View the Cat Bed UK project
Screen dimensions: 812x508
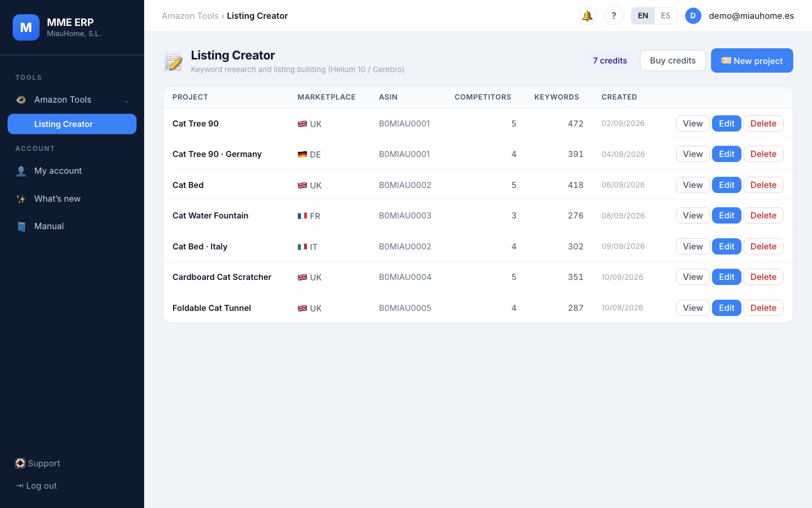[693, 185]
